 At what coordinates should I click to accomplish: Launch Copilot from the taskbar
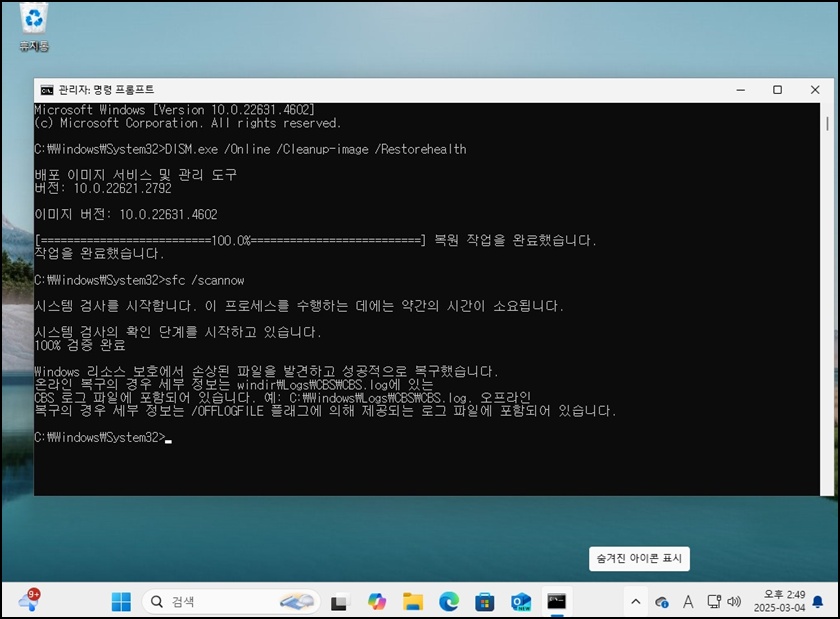tap(377, 602)
